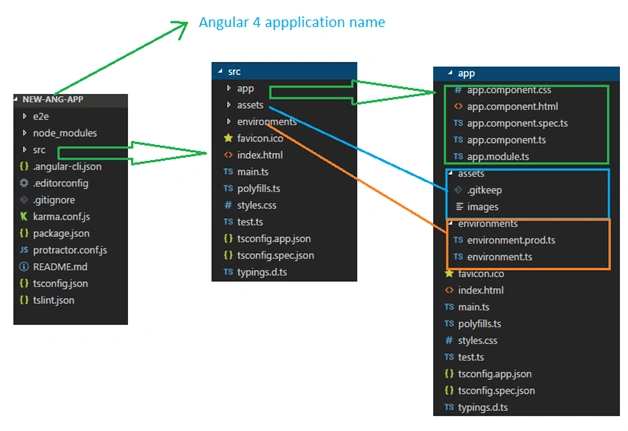628x431 pixels.
Task: Open tsconfig.app.json in the src panel
Action: 274,239
